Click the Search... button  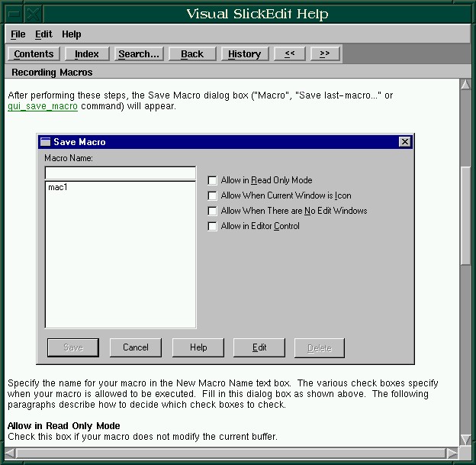pyautogui.click(x=139, y=54)
